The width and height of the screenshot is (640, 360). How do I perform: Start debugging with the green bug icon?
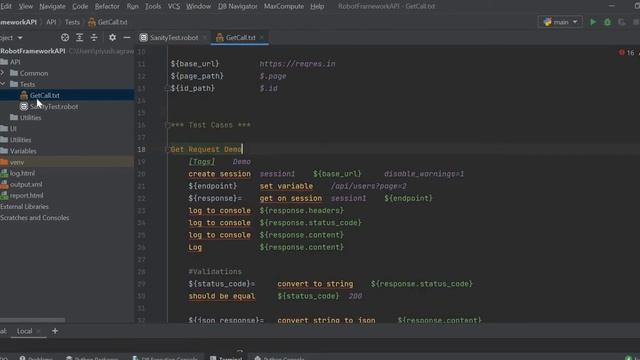tap(607, 22)
